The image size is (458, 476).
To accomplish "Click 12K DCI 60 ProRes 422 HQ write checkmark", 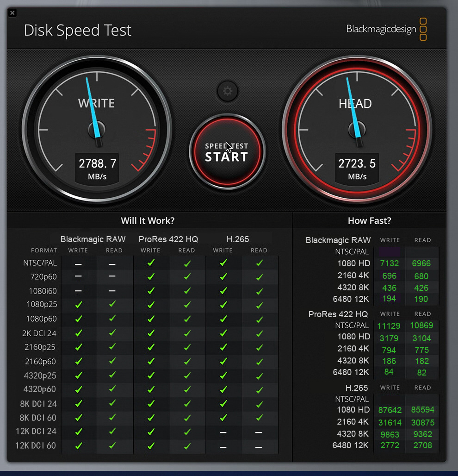I will tap(151, 445).
